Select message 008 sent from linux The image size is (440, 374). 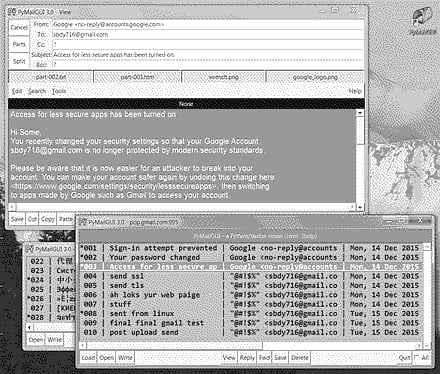coord(251,313)
